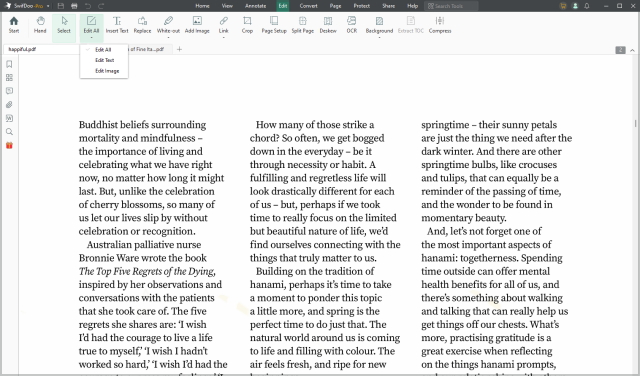Expand the White-out dropdown arrow

[x=168, y=38]
